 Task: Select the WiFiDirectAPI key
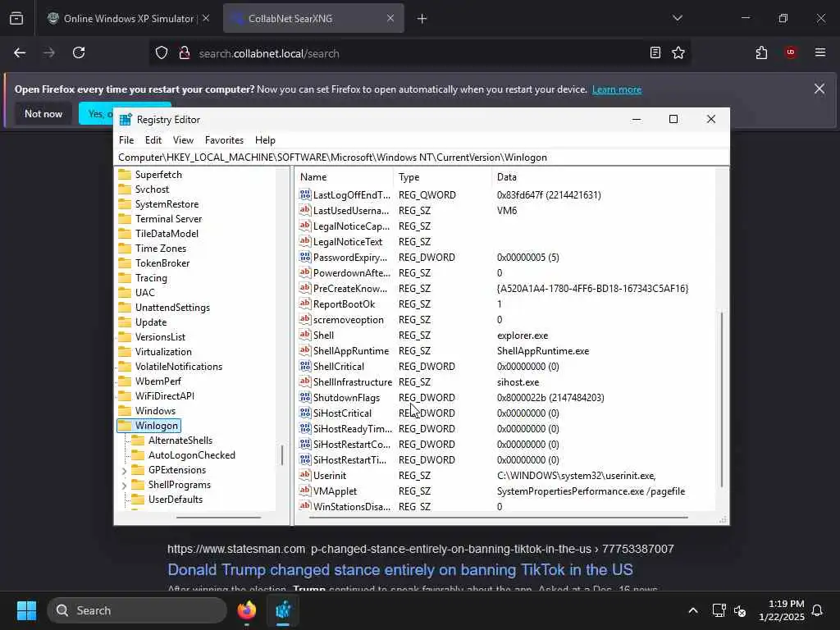pos(164,396)
